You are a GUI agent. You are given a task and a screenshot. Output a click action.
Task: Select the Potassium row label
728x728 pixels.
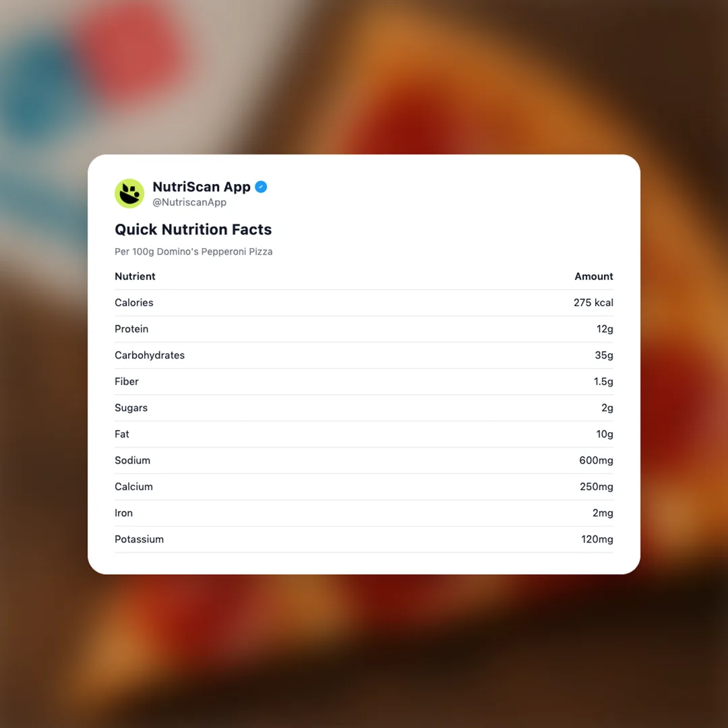pyautogui.click(x=139, y=539)
